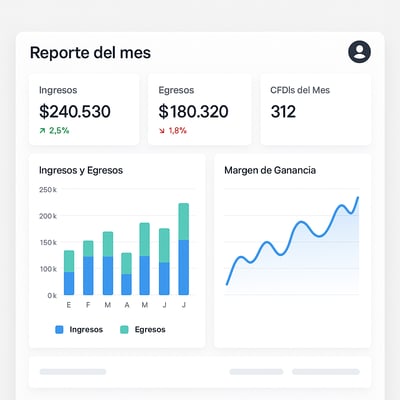Open the Ingresos summary card label
400x400 pixels.
(58, 90)
